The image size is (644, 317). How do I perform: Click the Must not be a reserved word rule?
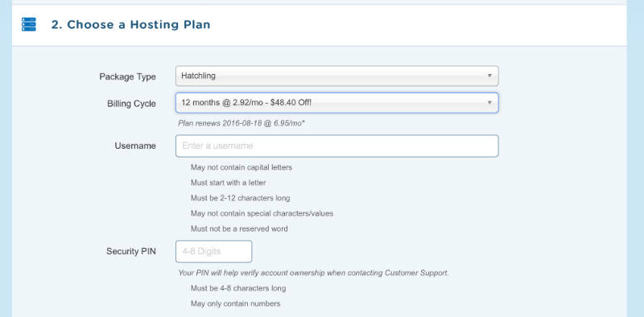[239, 228]
